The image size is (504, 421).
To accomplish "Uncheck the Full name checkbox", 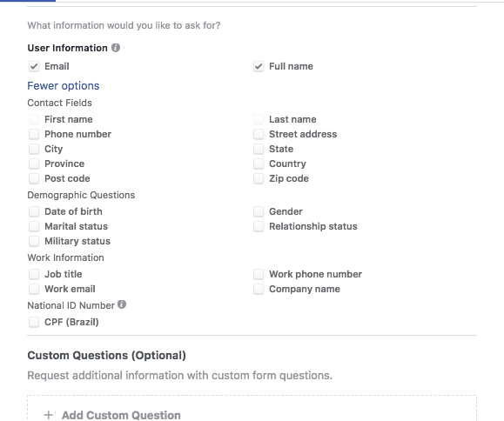I will point(259,66).
